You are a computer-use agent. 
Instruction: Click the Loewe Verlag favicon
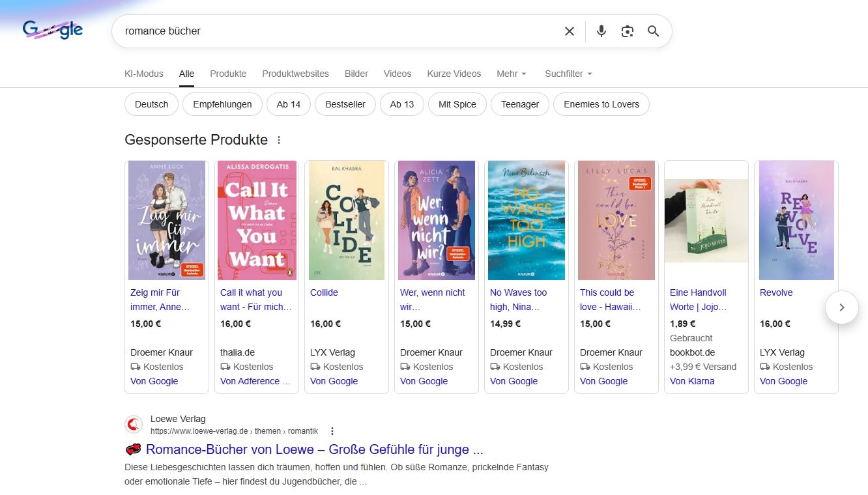[134, 425]
